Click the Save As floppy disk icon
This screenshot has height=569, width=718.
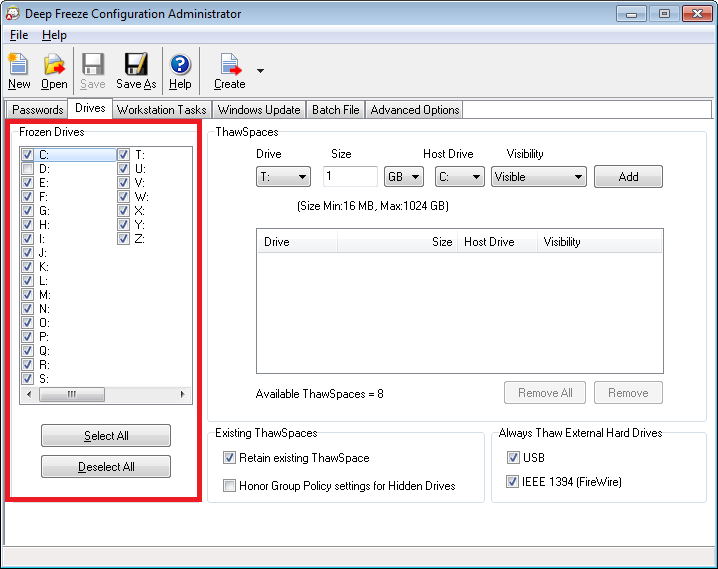135,67
